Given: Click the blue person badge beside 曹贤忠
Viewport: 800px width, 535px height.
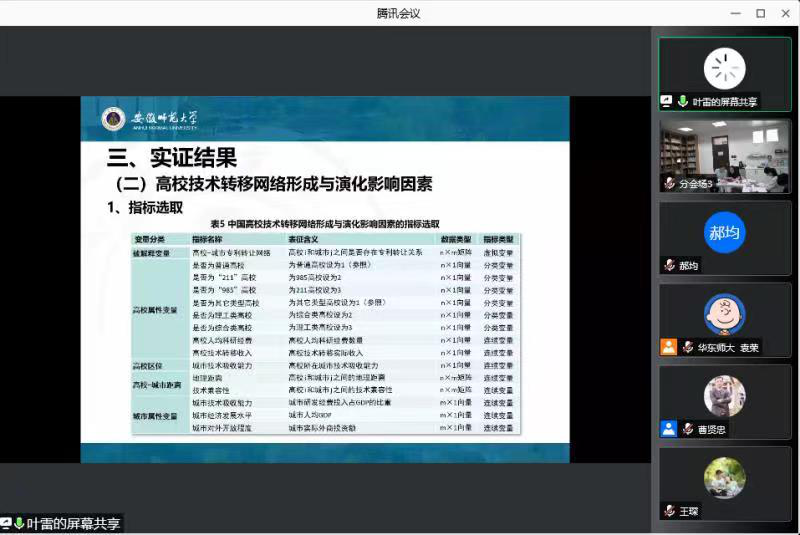Looking at the screenshot, I should [x=668, y=429].
